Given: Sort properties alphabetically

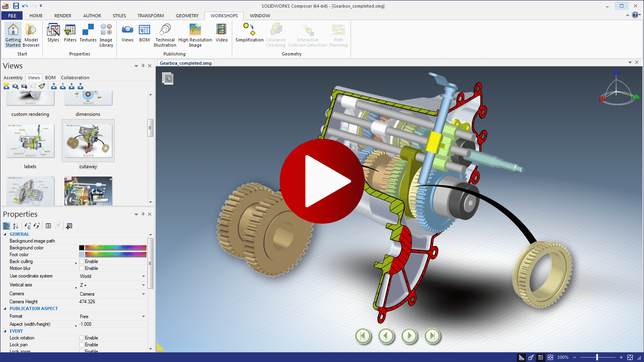Looking at the screenshot, I should pos(16,226).
